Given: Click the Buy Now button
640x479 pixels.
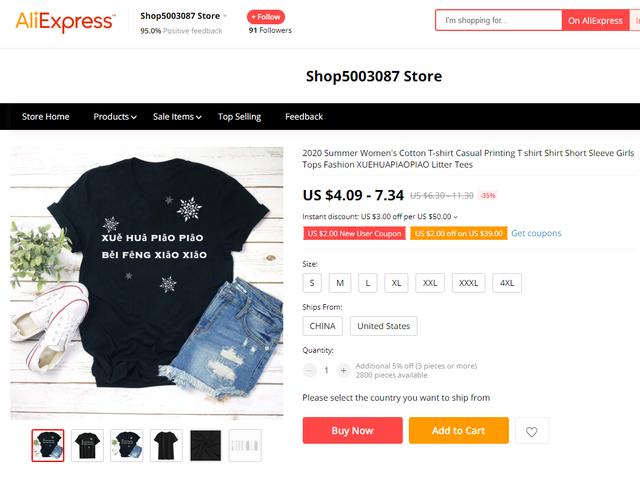Looking at the screenshot, I should point(353,430).
